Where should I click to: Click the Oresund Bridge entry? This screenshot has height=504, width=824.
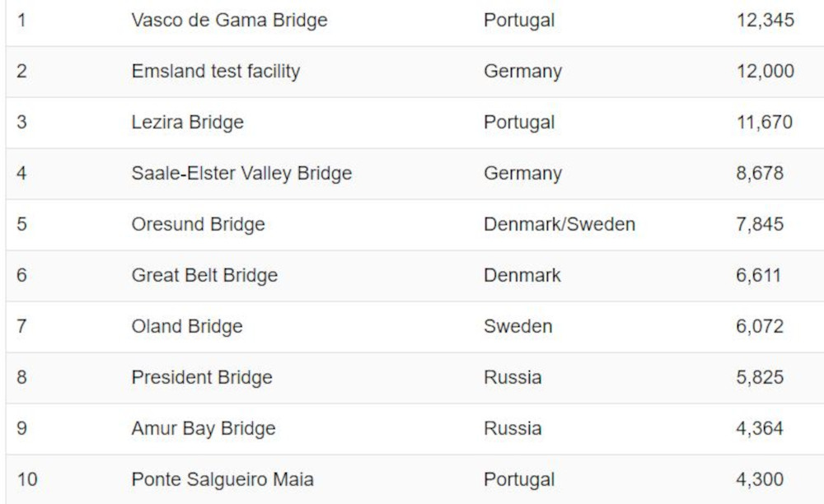point(199,225)
